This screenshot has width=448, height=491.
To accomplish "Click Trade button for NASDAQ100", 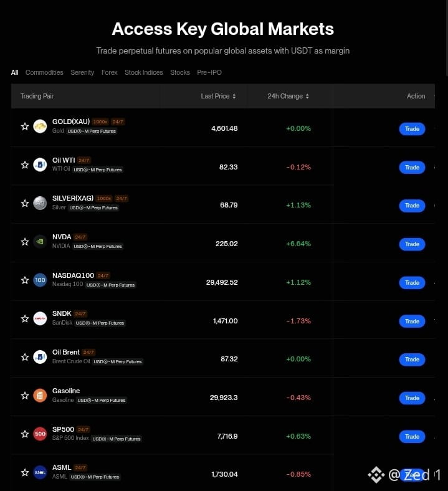I will 412,283.
